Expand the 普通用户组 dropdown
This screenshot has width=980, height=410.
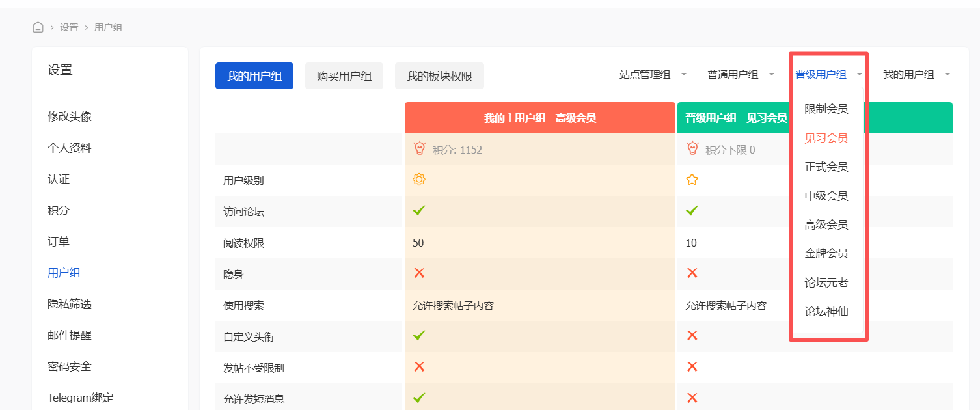[741, 75]
